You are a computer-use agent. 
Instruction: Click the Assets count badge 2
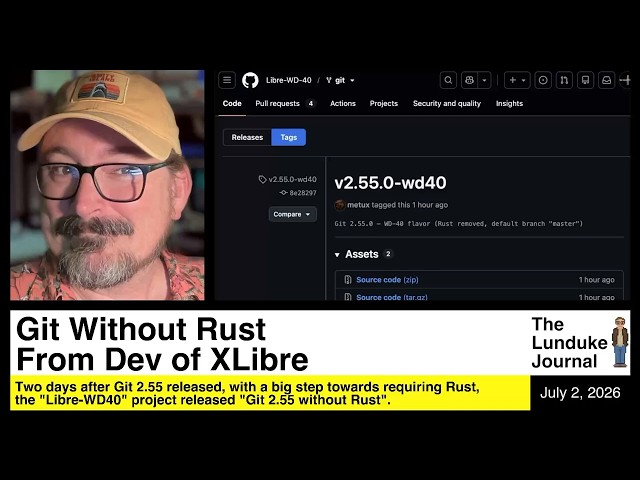[x=388, y=254]
